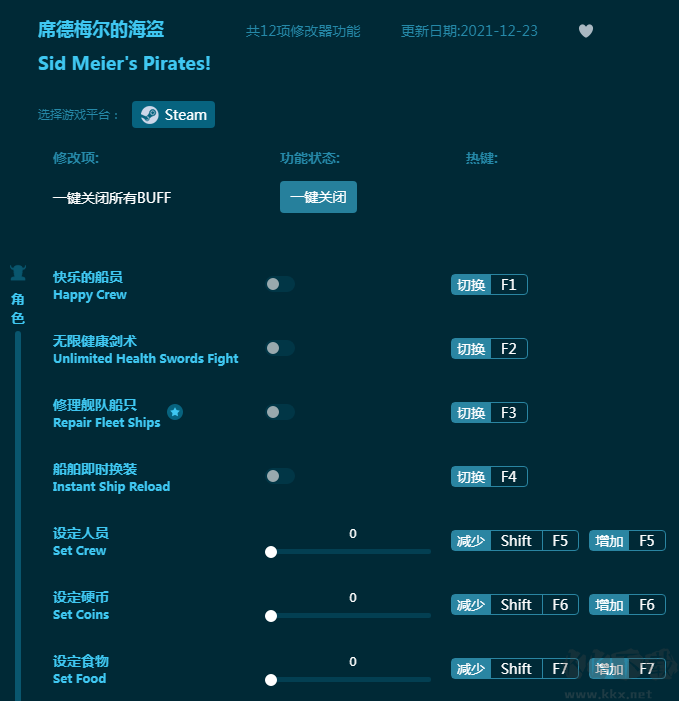This screenshot has height=701, width=679.
Task: Select the 角色 sidebar category
Action: pyautogui.click(x=18, y=308)
